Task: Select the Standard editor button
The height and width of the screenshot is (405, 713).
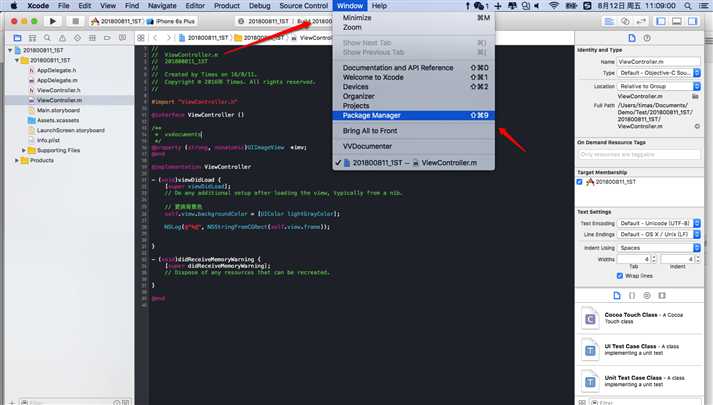Action: pyautogui.click(x=609, y=21)
